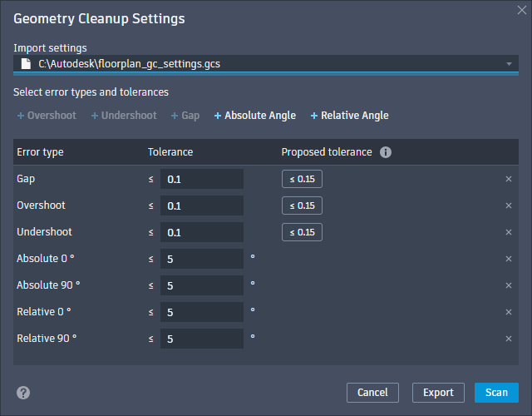Viewport: 532px width, 416px height.
Task: Focus the Gap tolerance input field
Action: [201, 179]
